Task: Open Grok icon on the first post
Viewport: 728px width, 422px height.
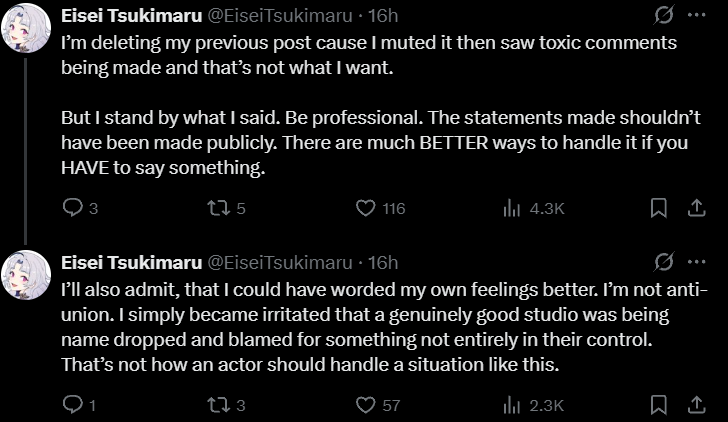Action: click(x=663, y=15)
